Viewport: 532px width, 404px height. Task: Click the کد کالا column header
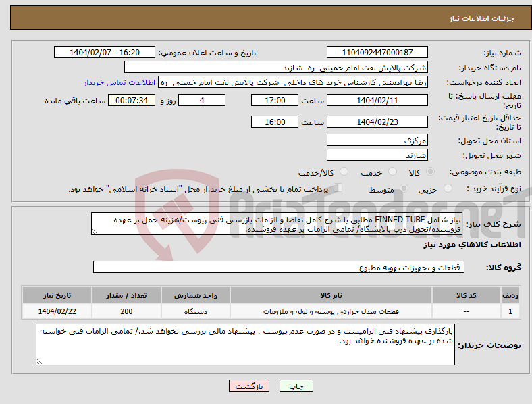[x=467, y=295]
